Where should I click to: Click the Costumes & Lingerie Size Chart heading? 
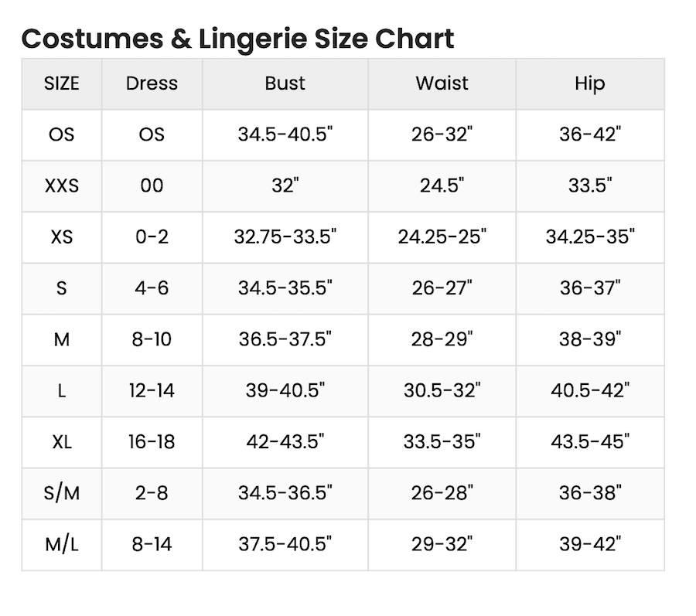237,38
